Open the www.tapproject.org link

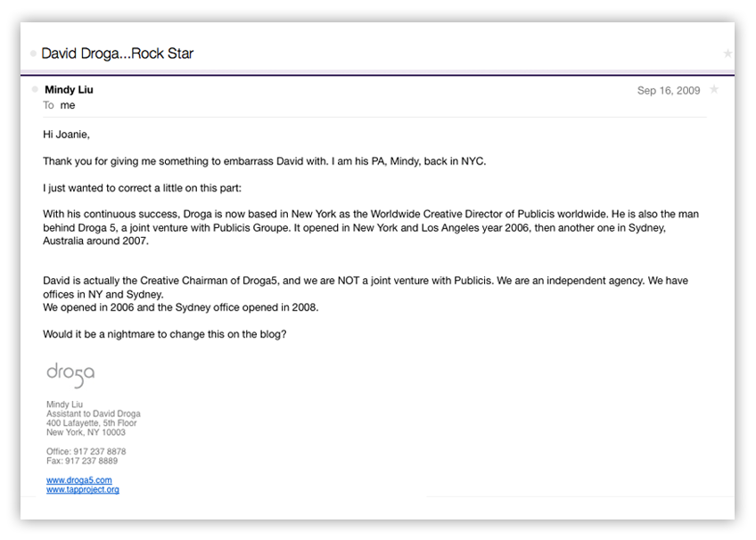(x=83, y=490)
